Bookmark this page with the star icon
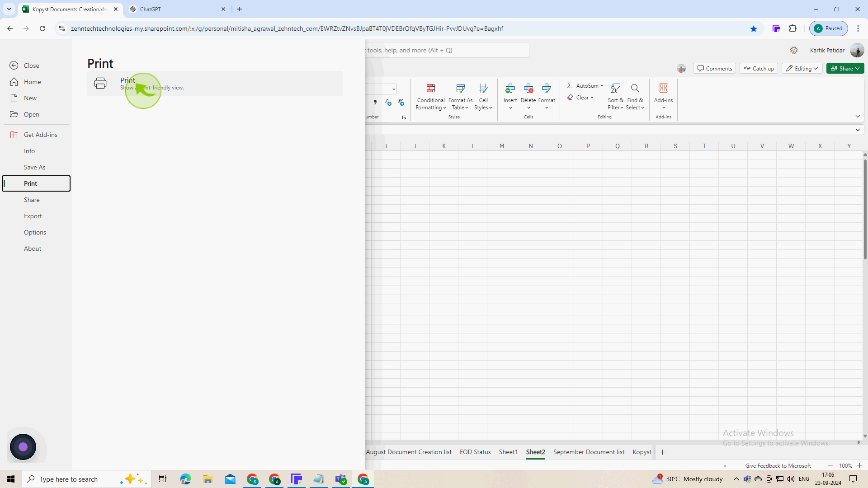Image resolution: width=868 pixels, height=488 pixels. 754,28
